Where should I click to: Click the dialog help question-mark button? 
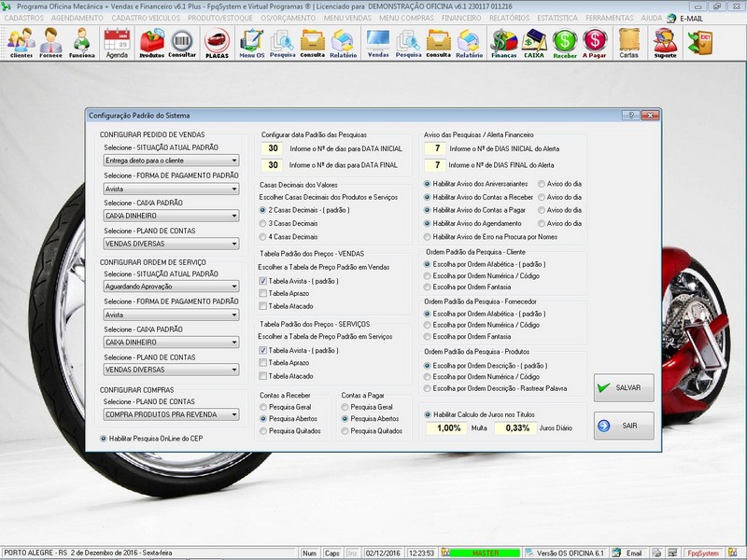click(x=631, y=115)
